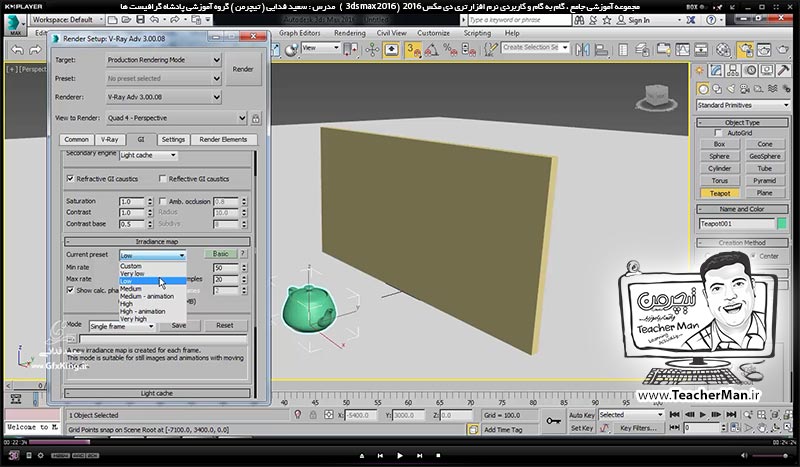
Task: Click the Set Keys key icon
Action: click(554, 421)
